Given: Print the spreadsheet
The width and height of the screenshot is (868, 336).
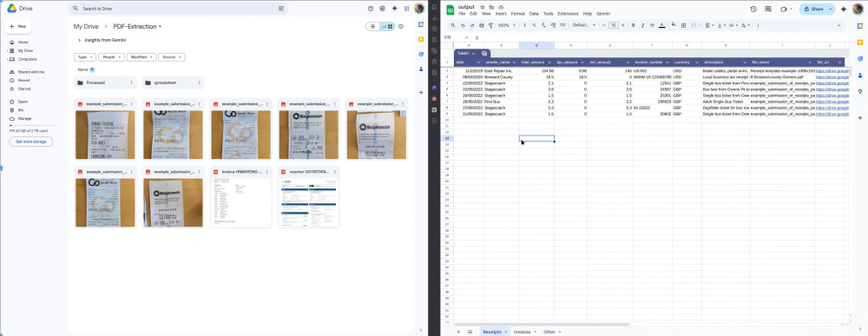Looking at the screenshot, I should point(481,25).
